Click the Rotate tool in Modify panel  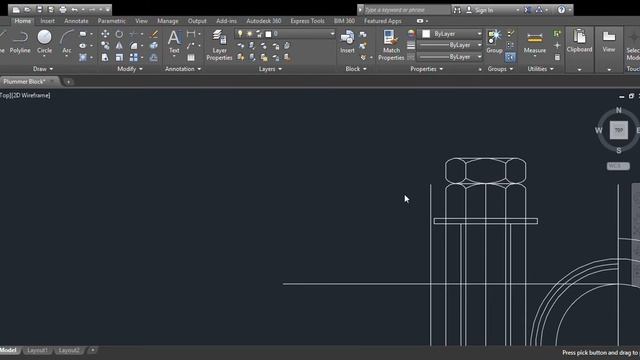tap(119, 34)
